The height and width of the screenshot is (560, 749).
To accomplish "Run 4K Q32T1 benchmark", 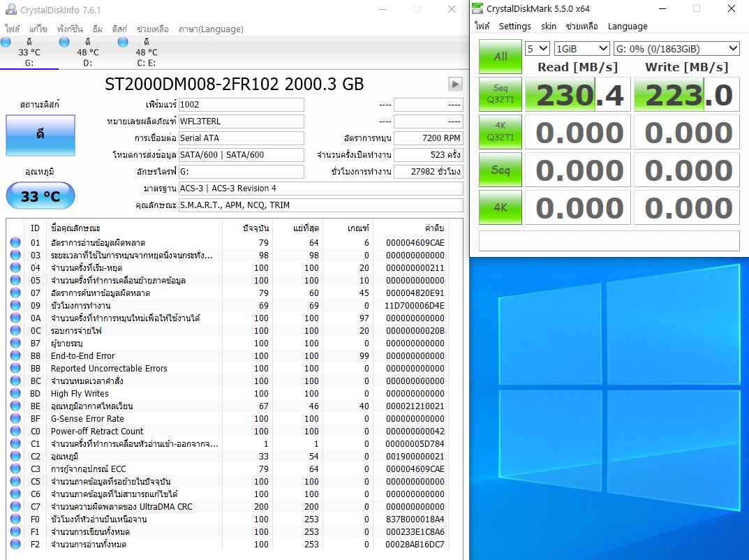I will click(500, 132).
